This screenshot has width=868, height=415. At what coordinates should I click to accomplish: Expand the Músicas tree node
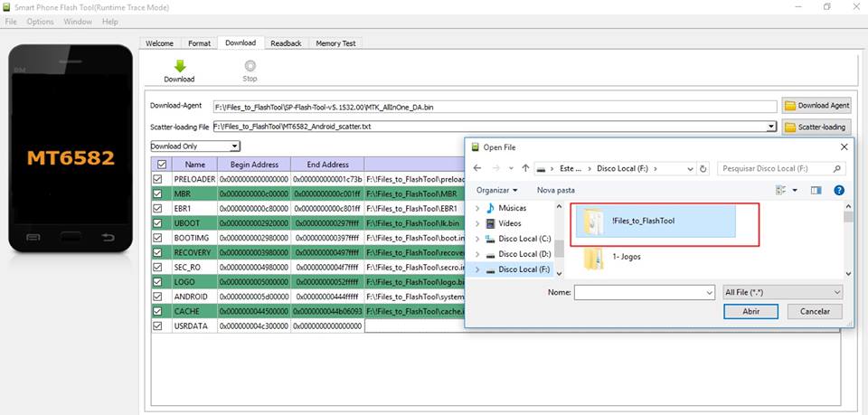coord(477,208)
